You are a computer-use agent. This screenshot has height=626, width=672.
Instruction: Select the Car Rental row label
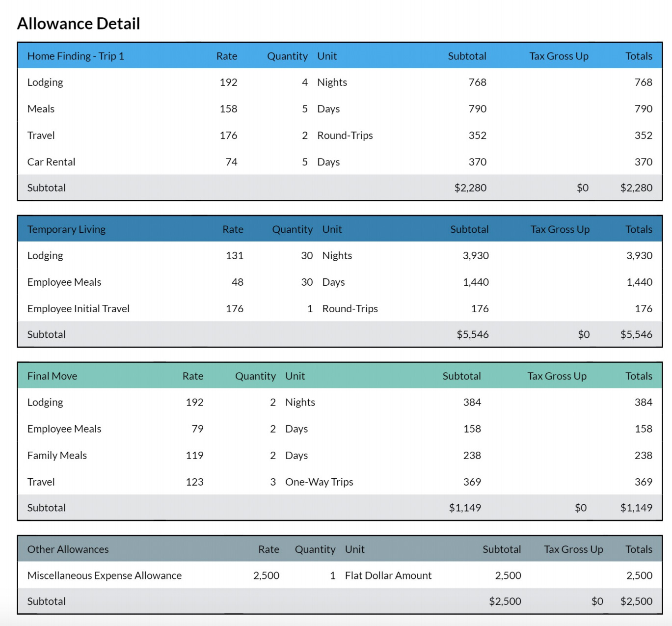point(51,162)
